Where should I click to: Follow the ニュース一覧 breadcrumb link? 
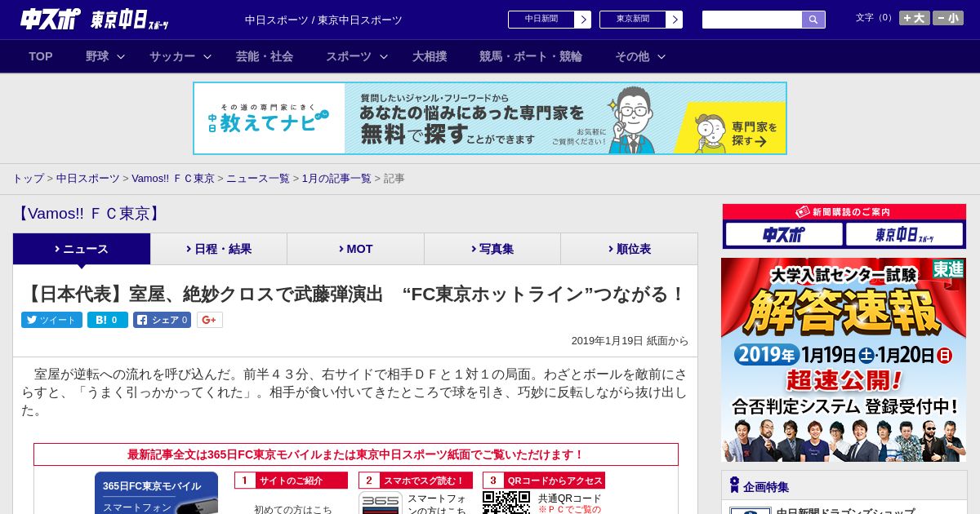click(258, 178)
